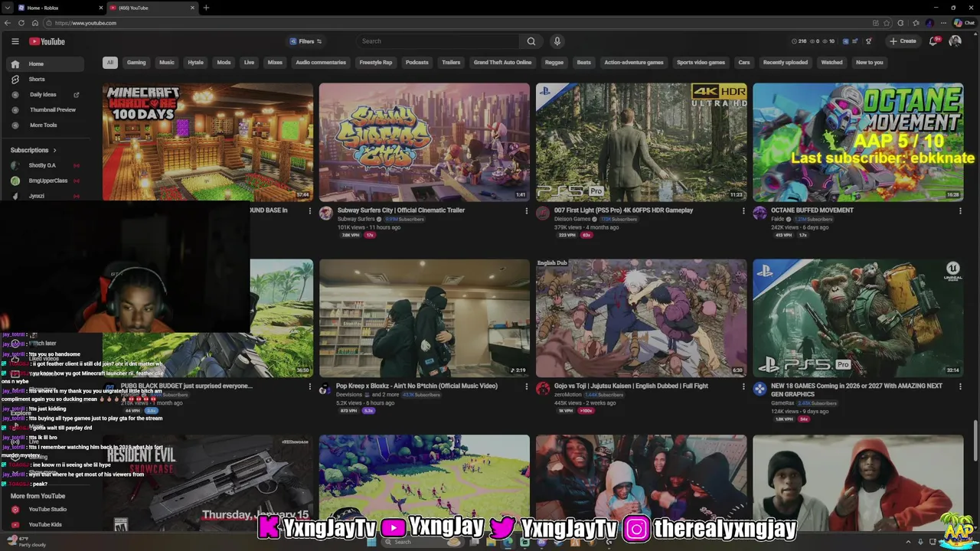Select the Music filter chip
Image resolution: width=980 pixels, height=551 pixels.
167,63
